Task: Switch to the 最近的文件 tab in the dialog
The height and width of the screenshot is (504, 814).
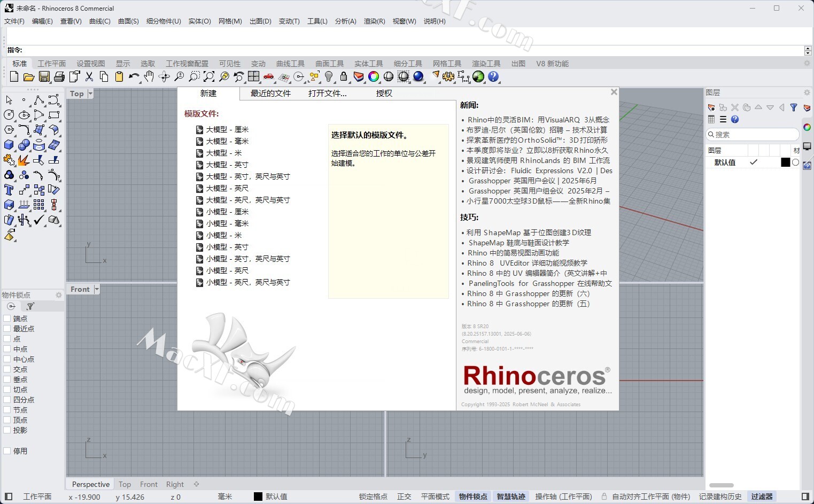Action: (270, 94)
